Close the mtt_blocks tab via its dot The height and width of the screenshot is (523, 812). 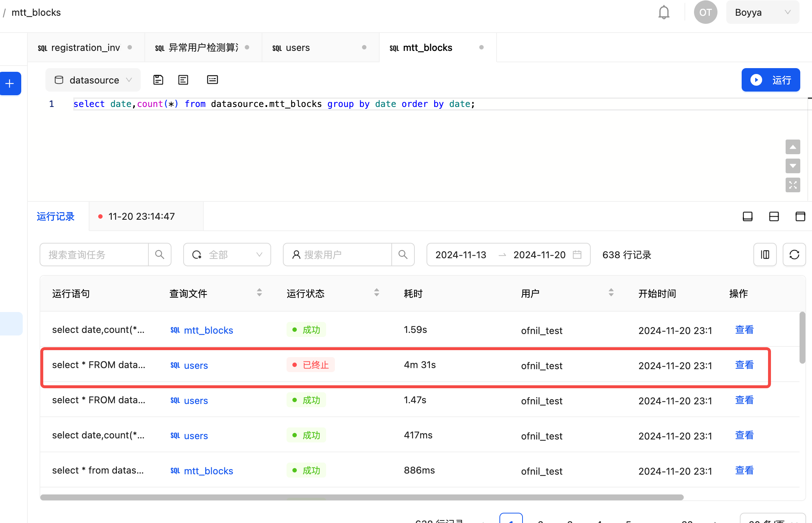481,47
